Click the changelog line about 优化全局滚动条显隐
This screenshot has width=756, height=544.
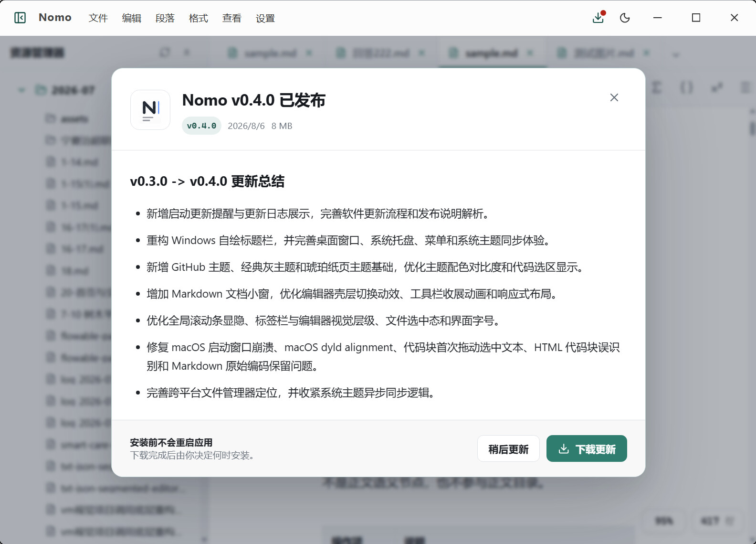point(324,320)
